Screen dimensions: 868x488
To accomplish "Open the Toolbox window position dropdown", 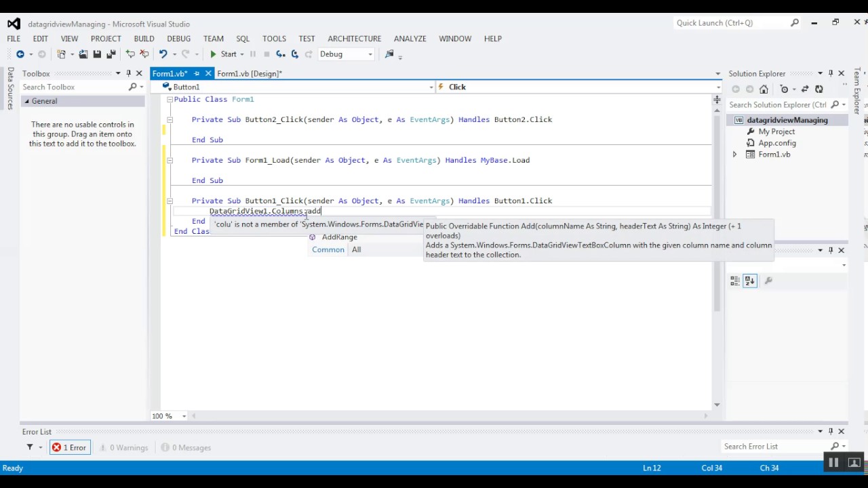I will tap(117, 73).
